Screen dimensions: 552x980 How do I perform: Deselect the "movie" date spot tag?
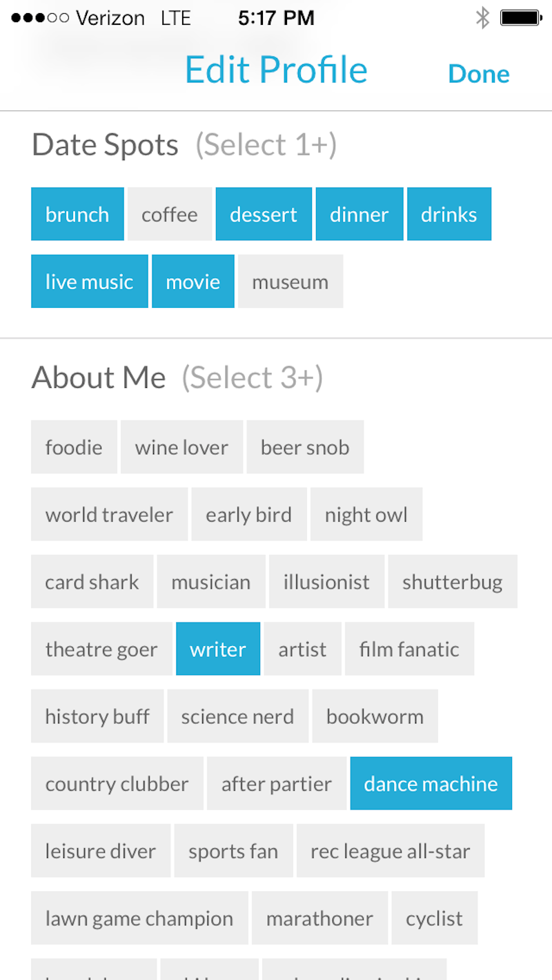point(193,281)
